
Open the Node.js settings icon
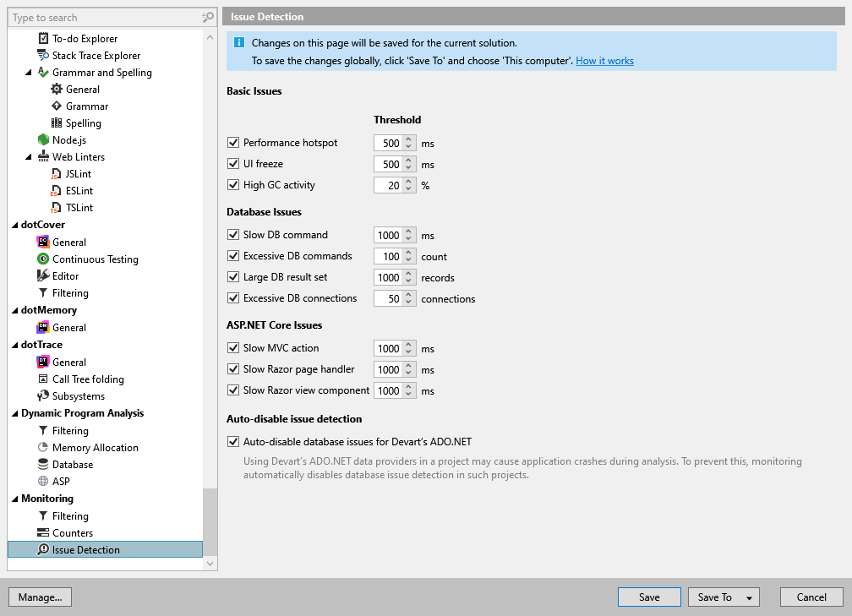pos(44,139)
